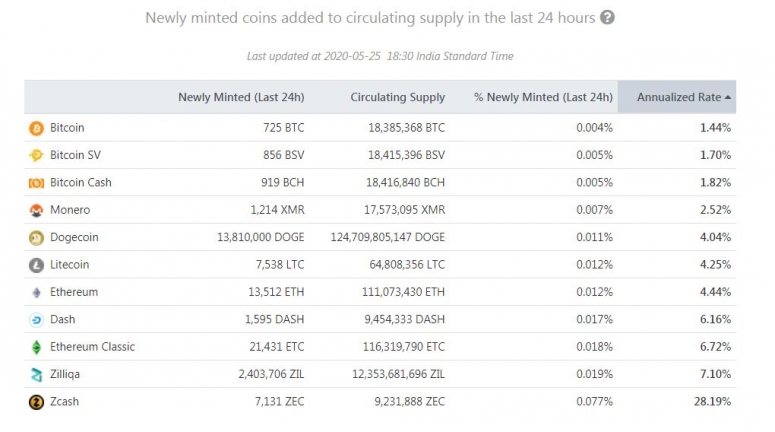The image size is (775, 432).
Task: Click the help question mark icon
Action: [x=607, y=18]
